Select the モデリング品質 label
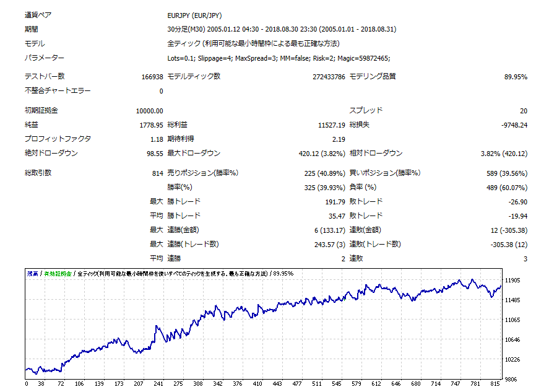Viewport: 549px width, 392px height. tap(373, 76)
